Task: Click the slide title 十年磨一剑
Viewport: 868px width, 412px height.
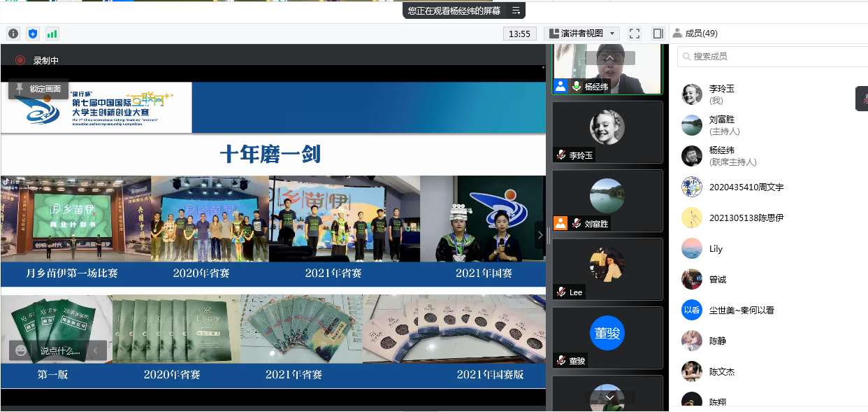Action: tap(270, 154)
